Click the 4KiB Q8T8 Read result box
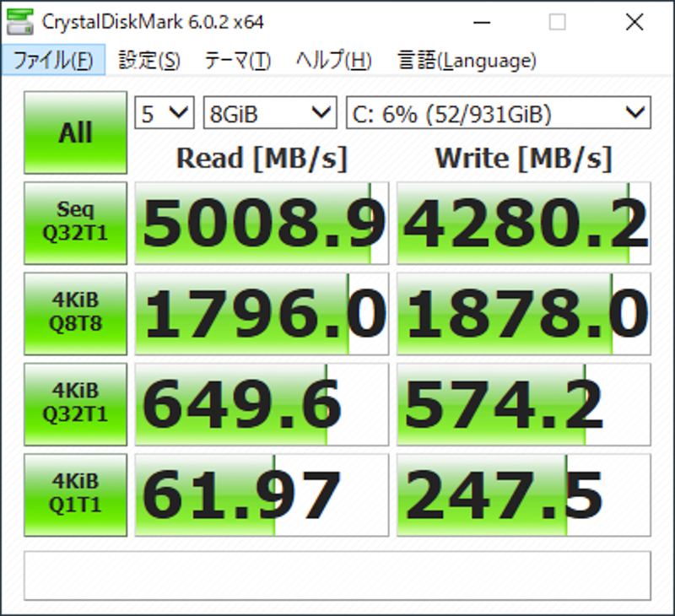The width and height of the screenshot is (675, 616). [x=260, y=313]
